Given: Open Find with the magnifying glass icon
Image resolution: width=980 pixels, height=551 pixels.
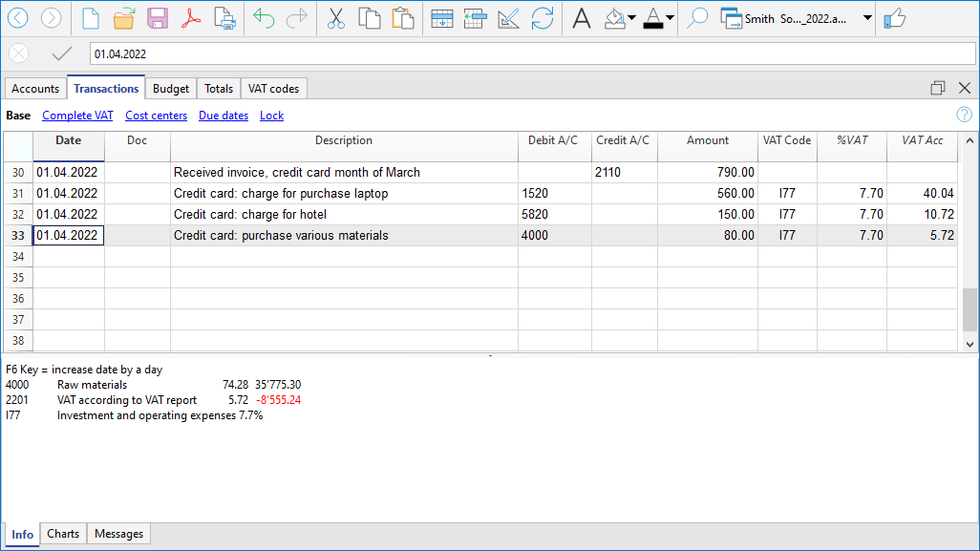Looking at the screenshot, I should click(x=697, y=18).
